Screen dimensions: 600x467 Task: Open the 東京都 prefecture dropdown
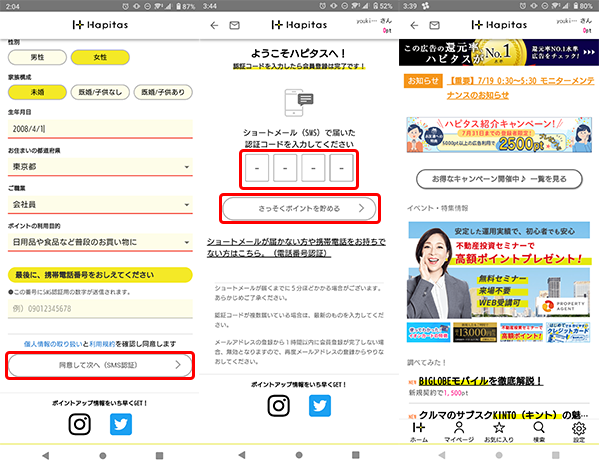100,167
